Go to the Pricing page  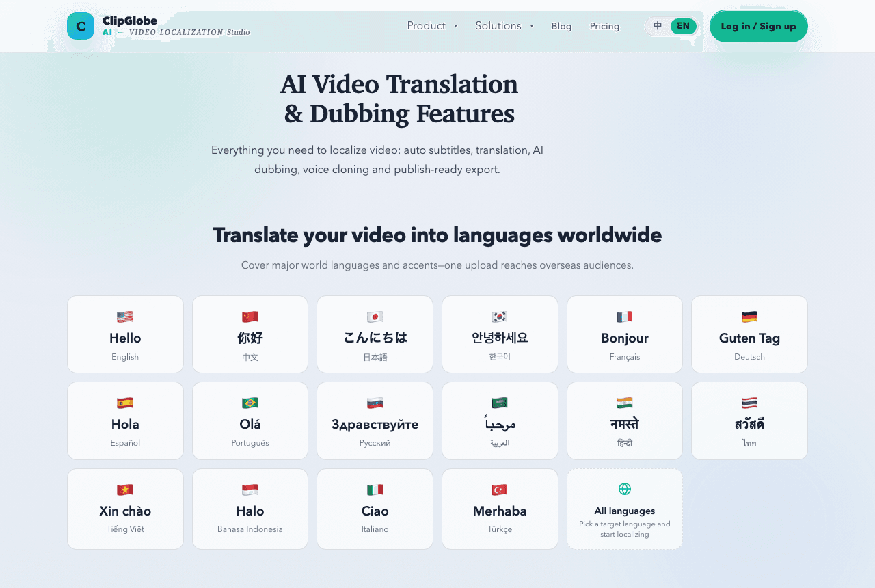pyautogui.click(x=605, y=26)
